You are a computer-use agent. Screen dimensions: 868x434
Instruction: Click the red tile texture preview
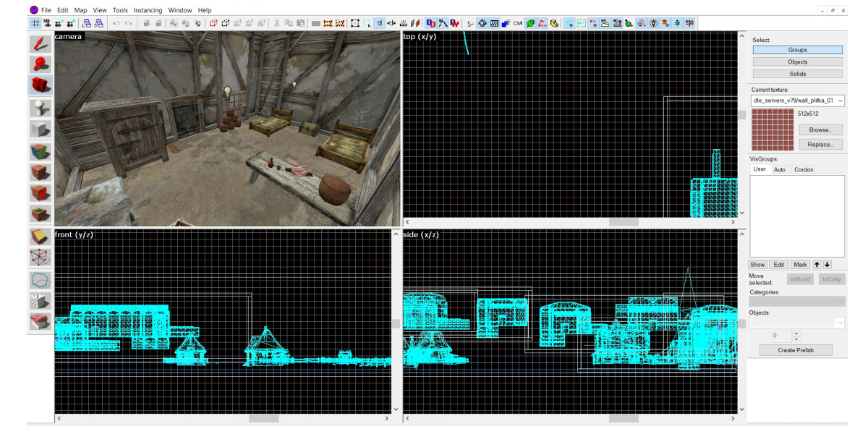(773, 130)
